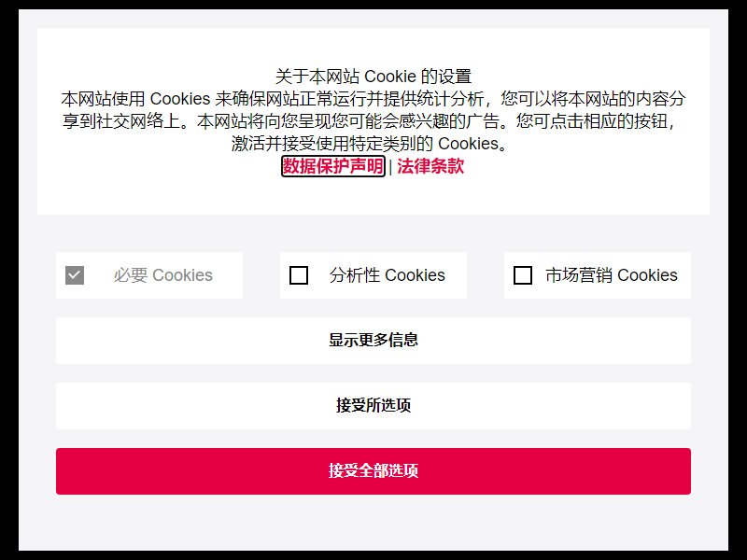Click the empty square icon beside 市场营销
The image size is (747, 560).
523,275
